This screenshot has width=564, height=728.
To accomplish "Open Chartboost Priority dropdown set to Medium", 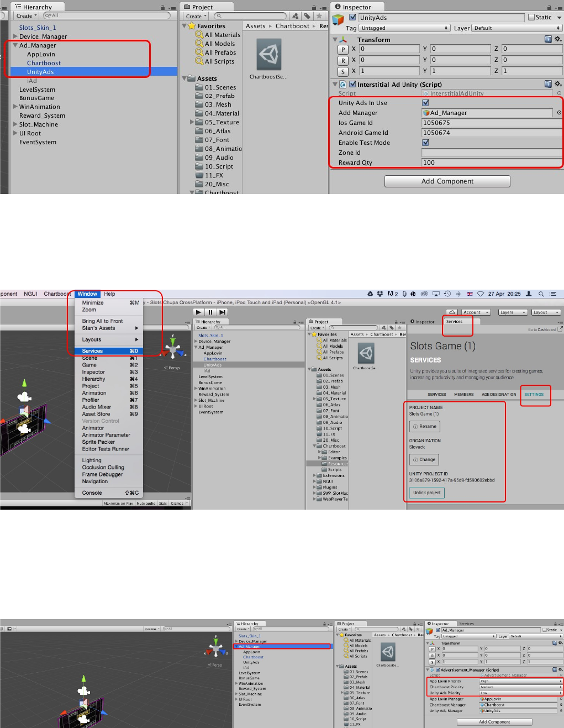I will click(x=520, y=687).
